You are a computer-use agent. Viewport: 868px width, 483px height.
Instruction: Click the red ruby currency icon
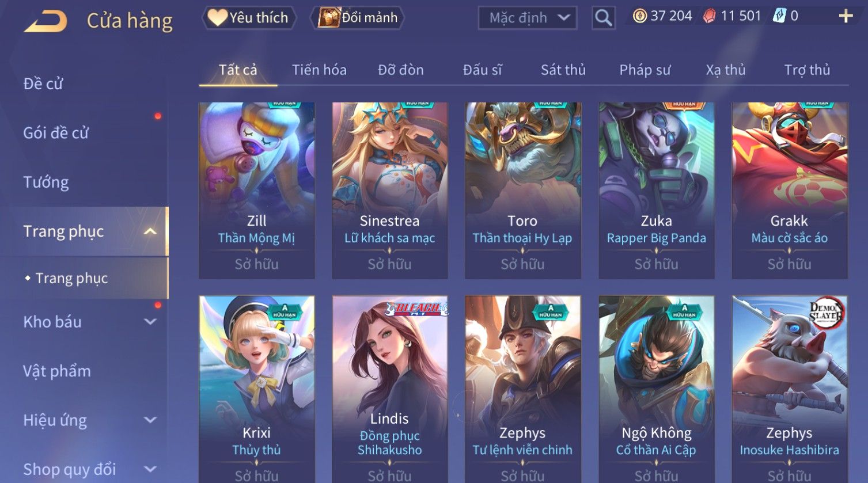710,16
